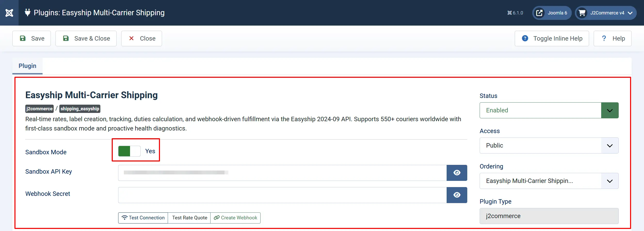Click the plug icon beside Plugins title
644x231 pixels.
28,12
